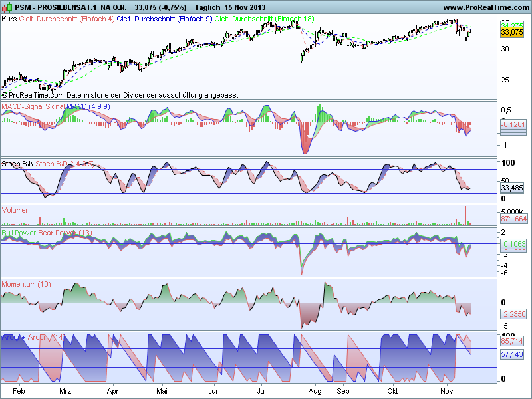Click the yellow 33,075 price tag
The image size is (532, 399).
[x=511, y=32]
